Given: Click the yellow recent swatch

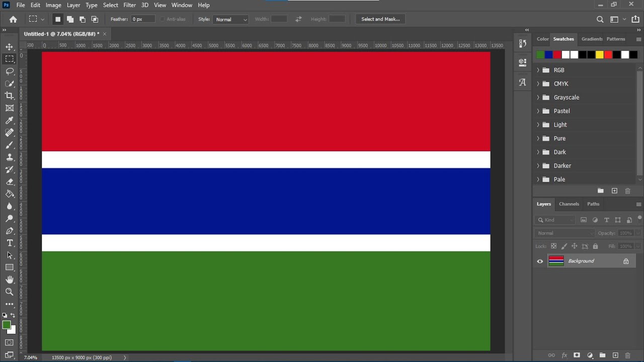Looking at the screenshot, I should click(x=599, y=55).
